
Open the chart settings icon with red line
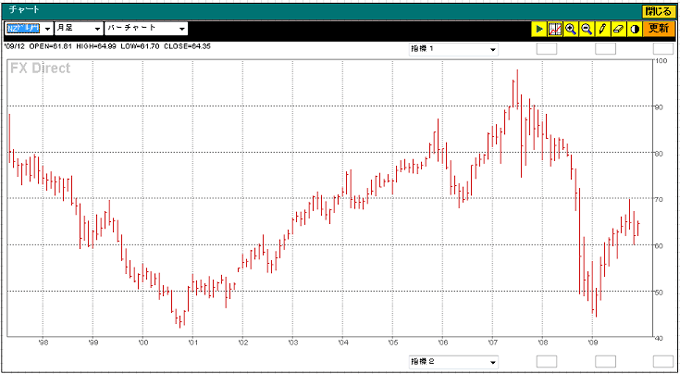pos(555,29)
